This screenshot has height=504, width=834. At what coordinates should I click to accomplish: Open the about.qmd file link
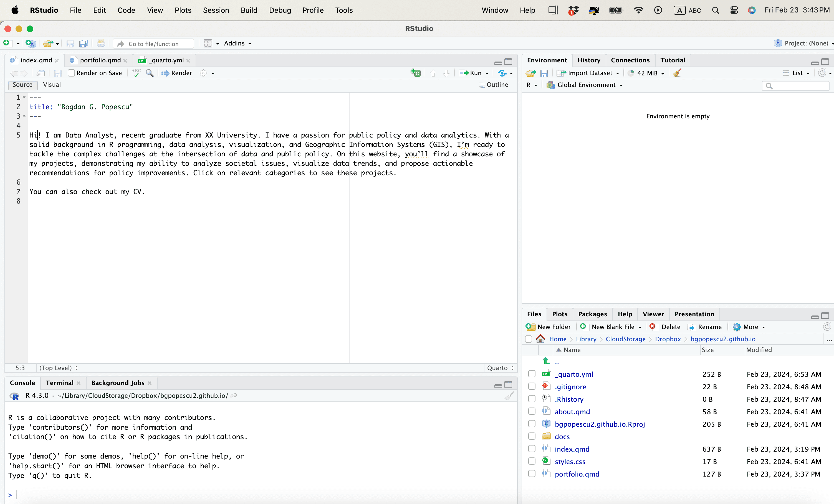coord(572,412)
